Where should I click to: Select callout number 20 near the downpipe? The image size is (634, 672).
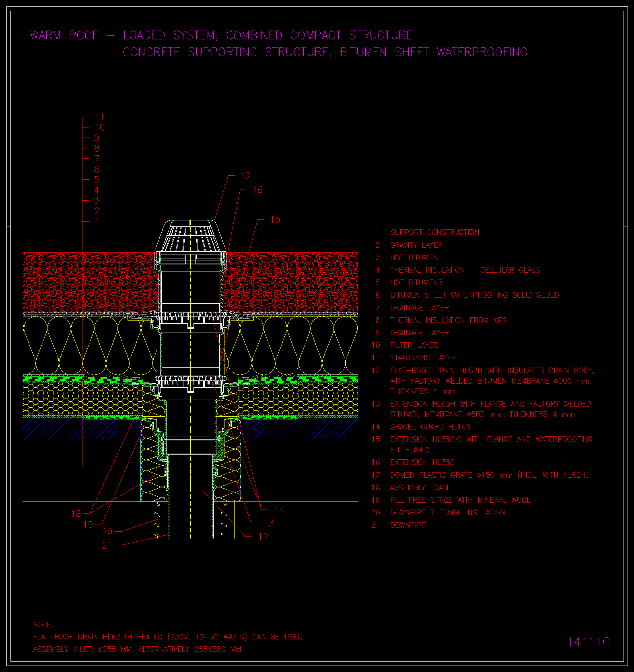click(x=107, y=532)
